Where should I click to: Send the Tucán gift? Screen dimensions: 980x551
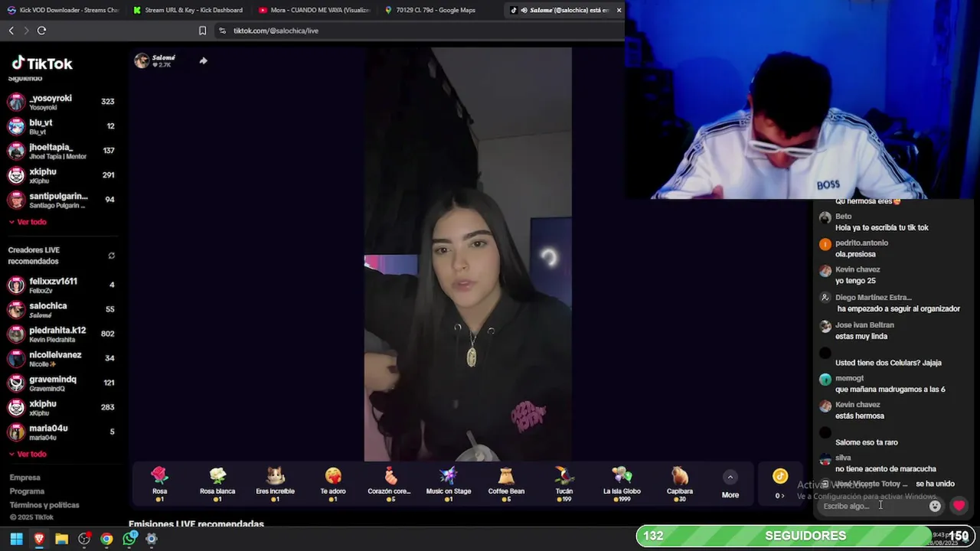click(x=564, y=484)
